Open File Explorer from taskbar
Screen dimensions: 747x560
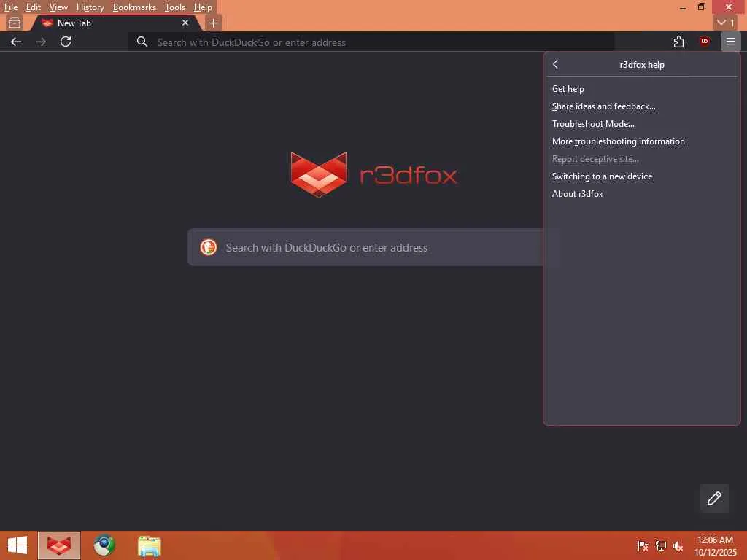pos(149,546)
